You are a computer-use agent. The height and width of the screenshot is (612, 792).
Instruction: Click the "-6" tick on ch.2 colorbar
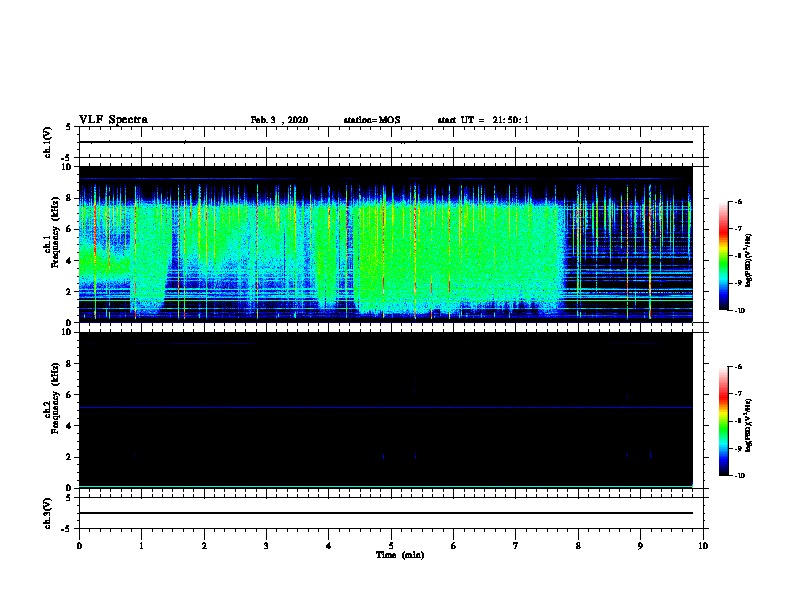click(738, 367)
